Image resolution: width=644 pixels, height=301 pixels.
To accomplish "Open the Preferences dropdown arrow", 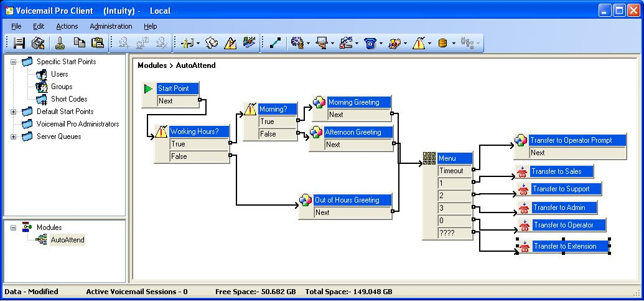I will point(198,43).
